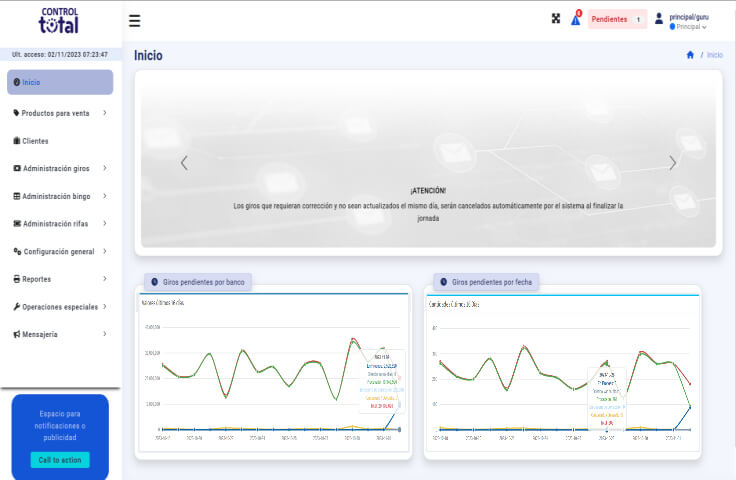Select Inicio in the sidebar
The image size is (736, 480).
60,82
